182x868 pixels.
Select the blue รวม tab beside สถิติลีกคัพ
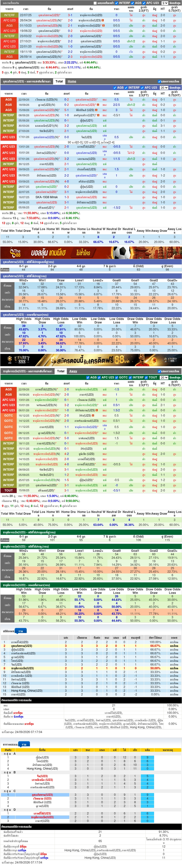pyautogui.click(x=21, y=631)
